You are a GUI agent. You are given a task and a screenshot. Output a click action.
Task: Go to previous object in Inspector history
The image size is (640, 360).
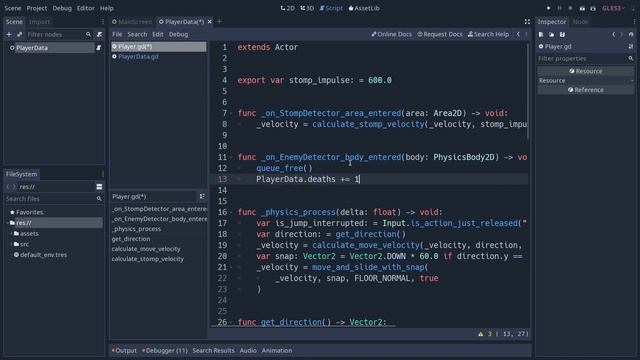[x=613, y=35]
